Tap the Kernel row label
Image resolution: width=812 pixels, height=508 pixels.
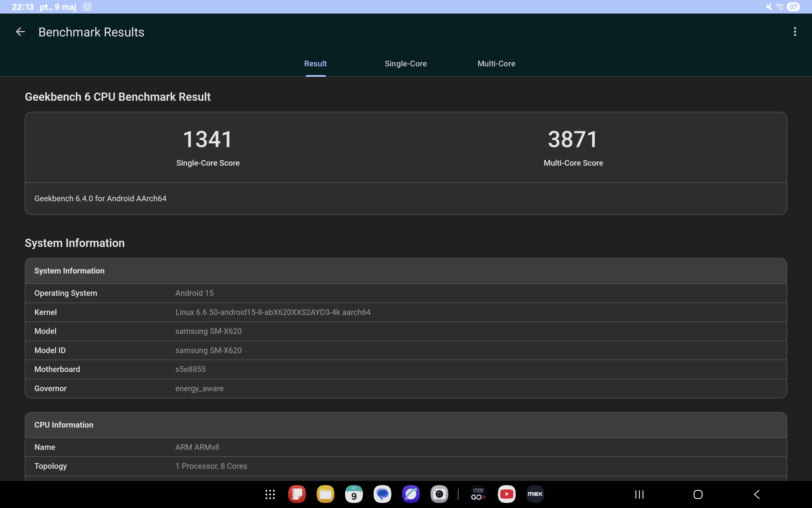46,312
